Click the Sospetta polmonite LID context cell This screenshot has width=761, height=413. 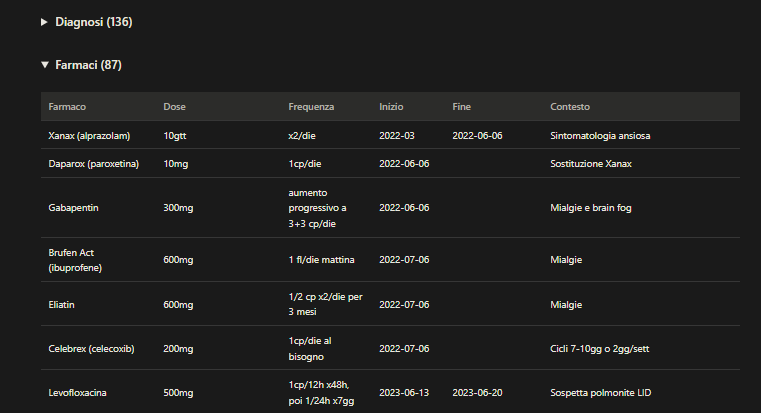click(600, 393)
